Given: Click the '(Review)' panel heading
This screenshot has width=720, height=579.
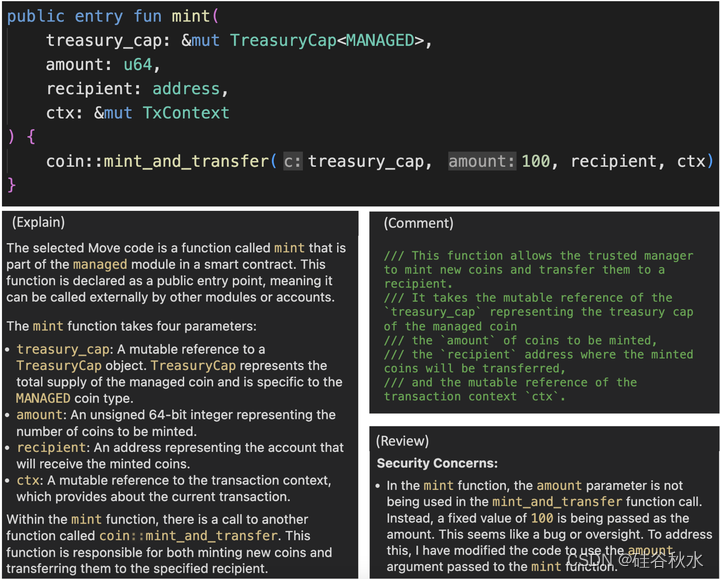Looking at the screenshot, I should (402, 441).
